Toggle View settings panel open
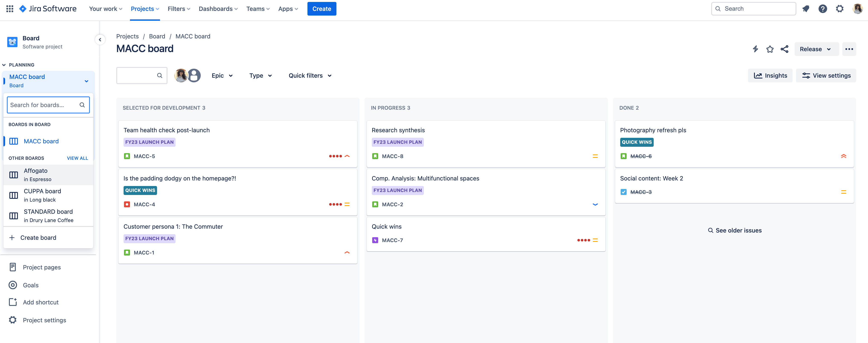 pyautogui.click(x=826, y=75)
